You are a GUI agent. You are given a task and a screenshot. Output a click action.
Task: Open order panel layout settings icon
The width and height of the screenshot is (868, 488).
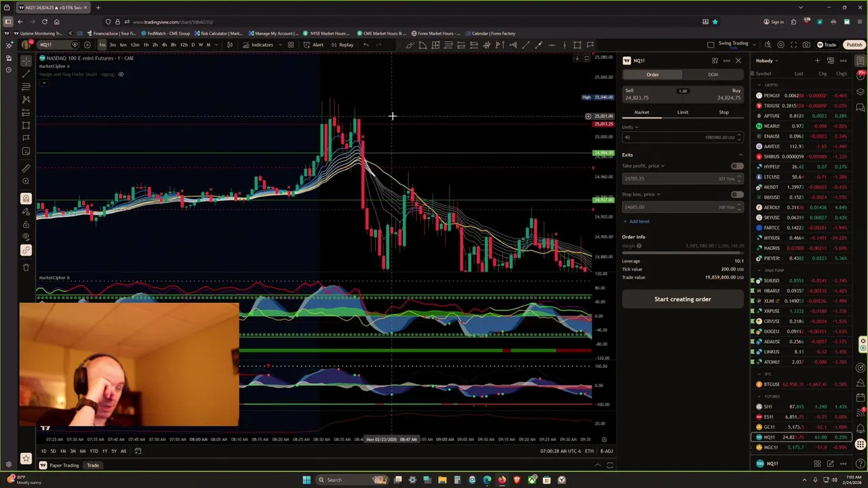click(x=715, y=60)
